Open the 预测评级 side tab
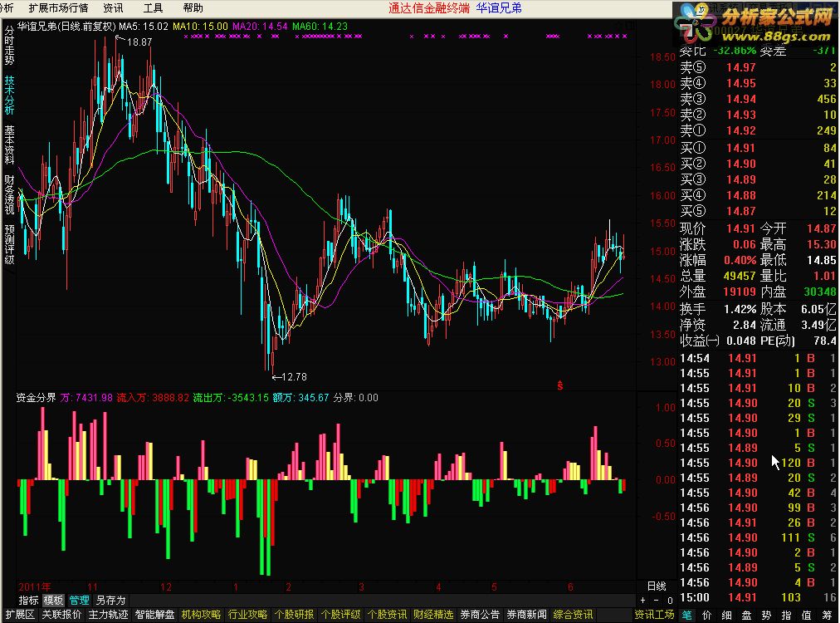 point(9,244)
